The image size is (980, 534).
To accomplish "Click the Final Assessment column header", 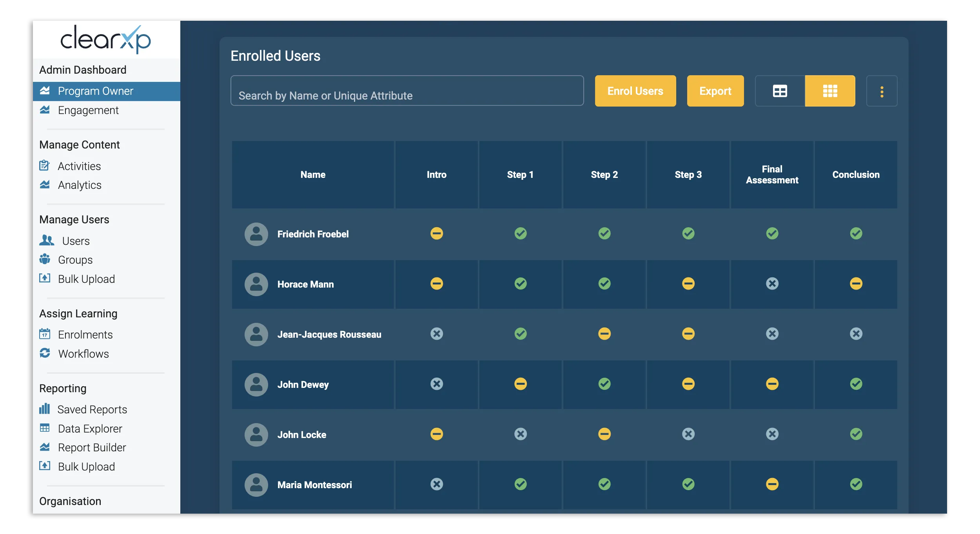I will point(772,175).
